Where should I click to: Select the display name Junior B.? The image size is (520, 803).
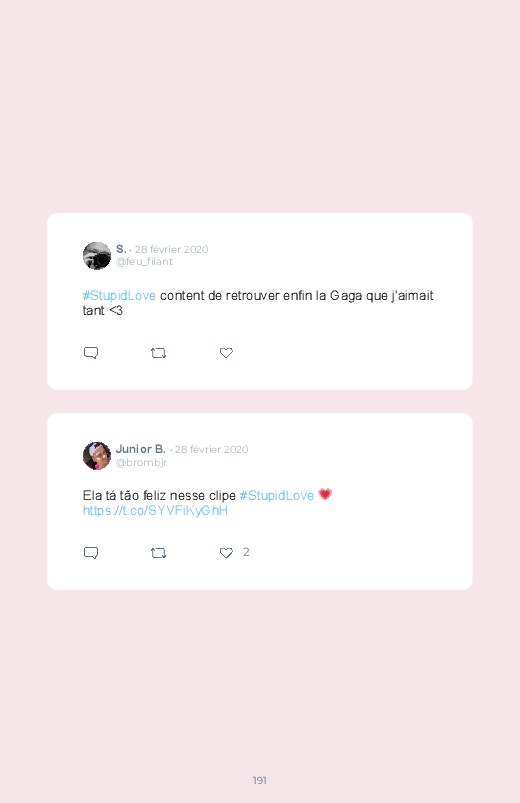coord(140,449)
